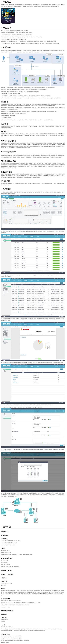Open the 系统状态报告 pie chart screenshot
The height and width of the screenshot is (644, 67).
[x=33, y=341]
